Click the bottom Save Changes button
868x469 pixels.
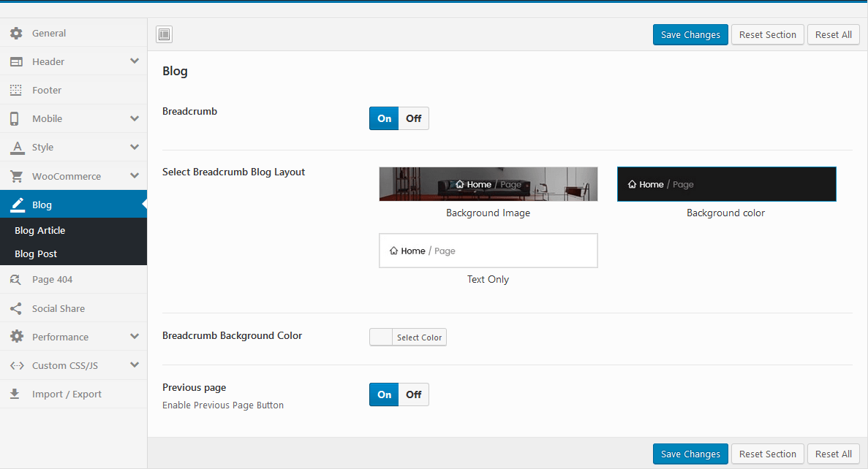pyautogui.click(x=690, y=454)
